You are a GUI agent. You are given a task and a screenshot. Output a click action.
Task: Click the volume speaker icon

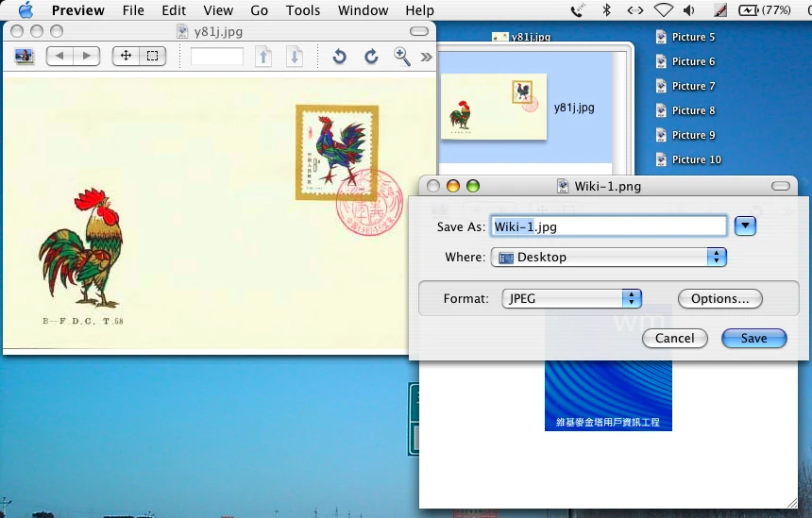[x=688, y=9]
